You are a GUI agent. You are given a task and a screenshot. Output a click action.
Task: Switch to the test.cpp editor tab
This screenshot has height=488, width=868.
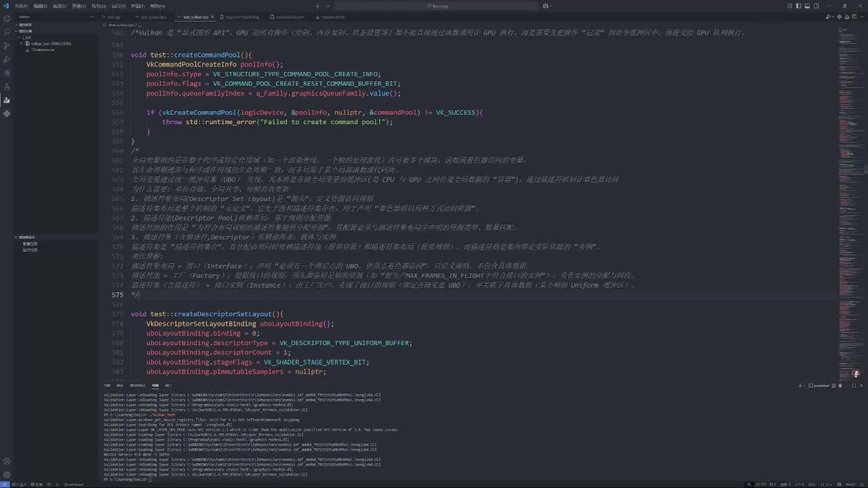113,17
